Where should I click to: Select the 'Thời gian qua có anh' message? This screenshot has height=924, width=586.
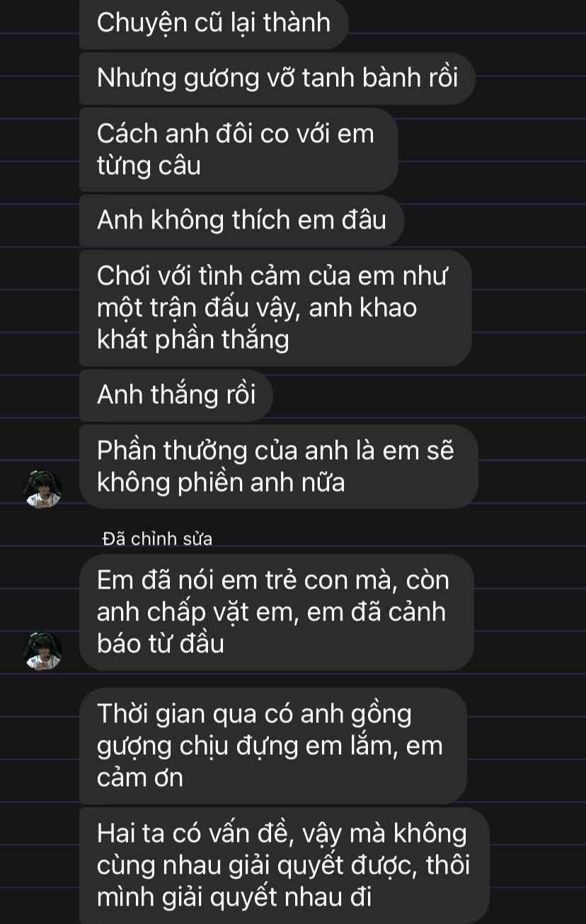[x=273, y=746]
